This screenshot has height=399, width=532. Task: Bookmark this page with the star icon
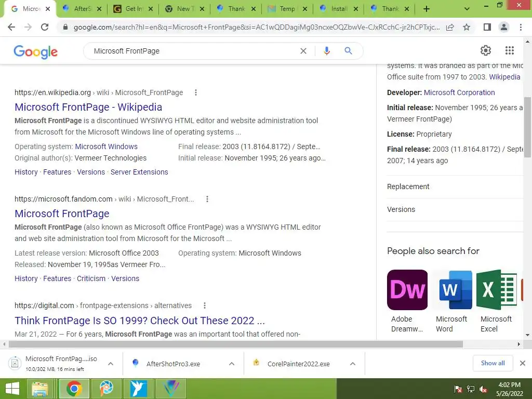point(467,27)
